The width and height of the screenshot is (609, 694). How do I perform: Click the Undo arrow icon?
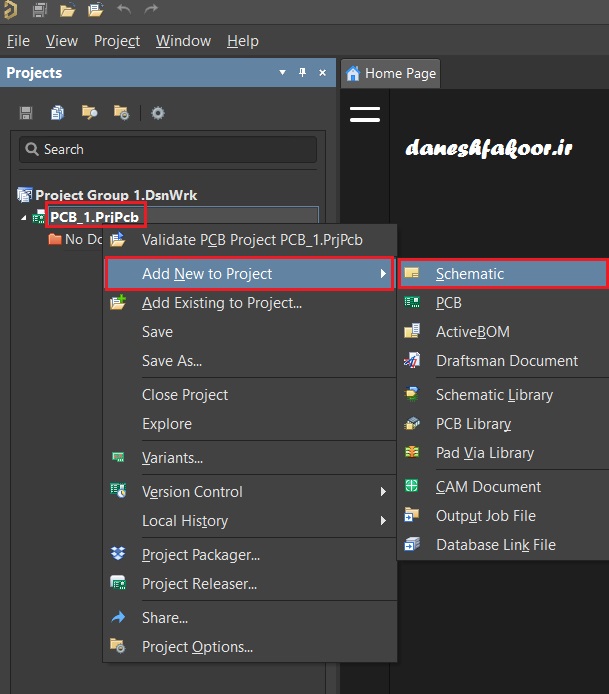pos(123,9)
